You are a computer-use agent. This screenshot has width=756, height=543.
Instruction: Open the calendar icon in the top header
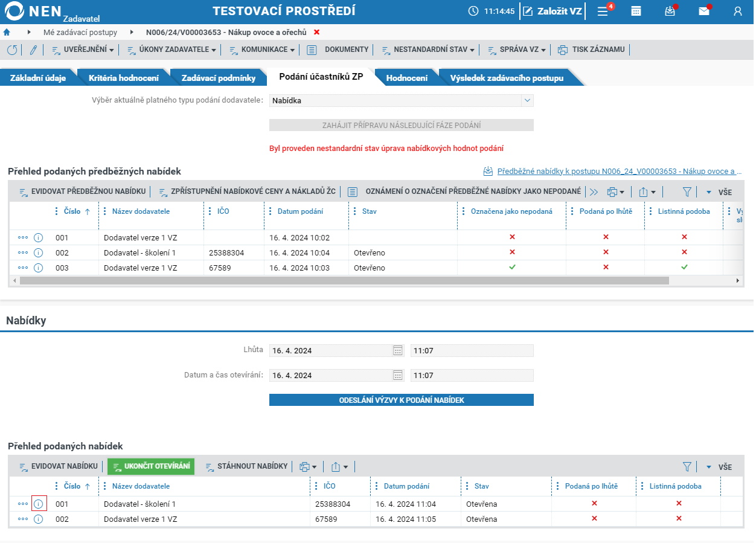point(636,11)
